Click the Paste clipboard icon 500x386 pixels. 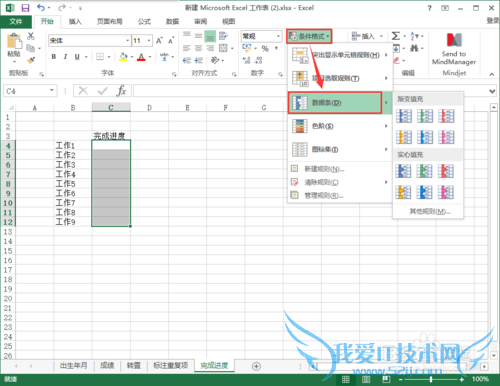point(14,42)
